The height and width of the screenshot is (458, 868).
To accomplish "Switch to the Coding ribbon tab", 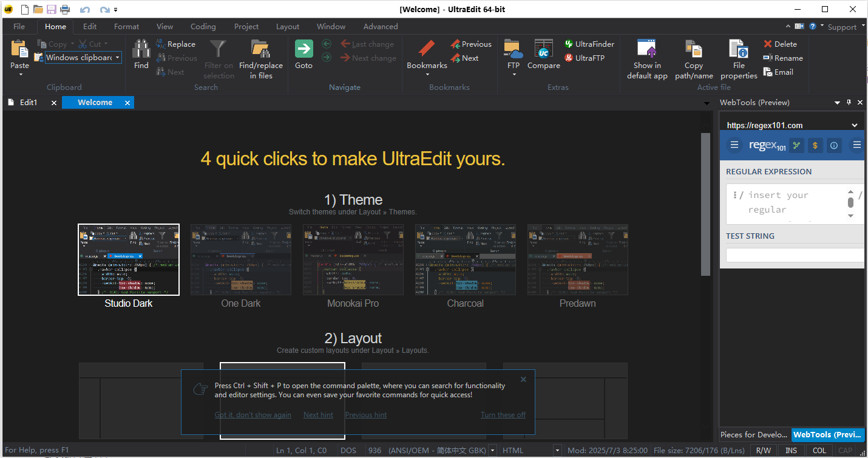I will pos(203,26).
